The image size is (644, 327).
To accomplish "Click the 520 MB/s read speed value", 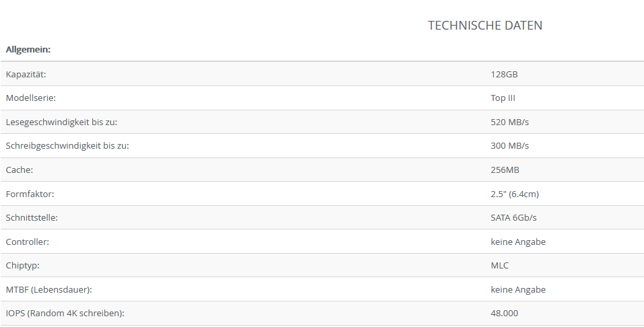I will click(510, 122).
